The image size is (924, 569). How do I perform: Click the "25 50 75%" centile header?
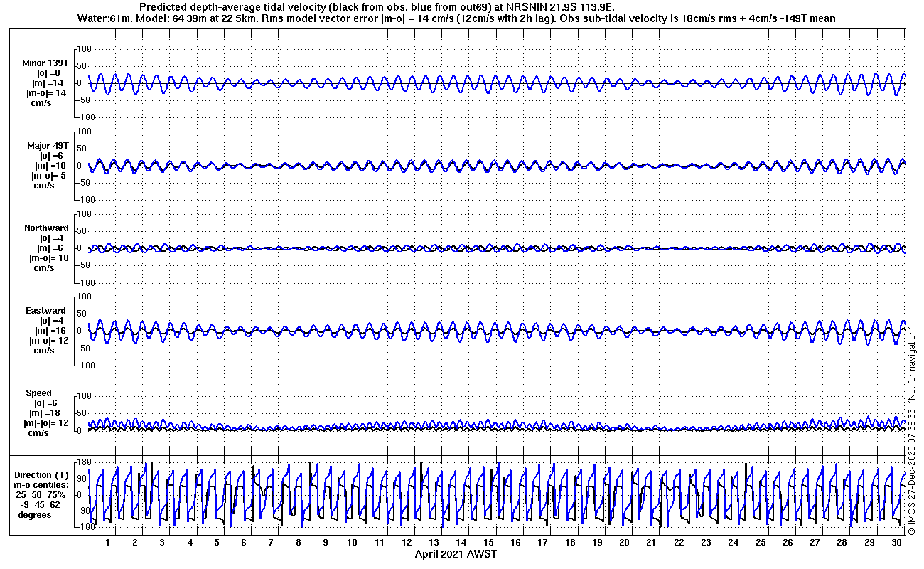tap(41, 495)
